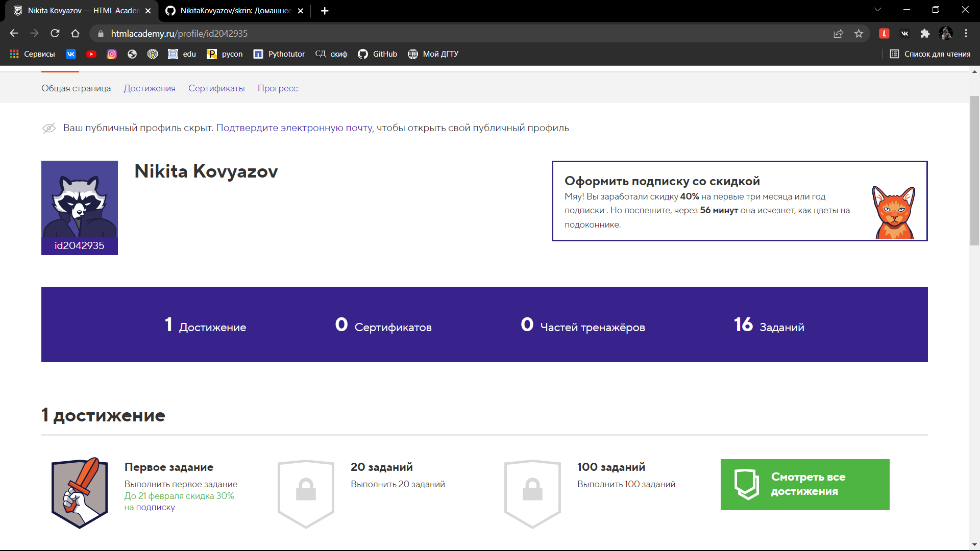
Task: Open Список для чтения reading list
Action: coord(930,54)
